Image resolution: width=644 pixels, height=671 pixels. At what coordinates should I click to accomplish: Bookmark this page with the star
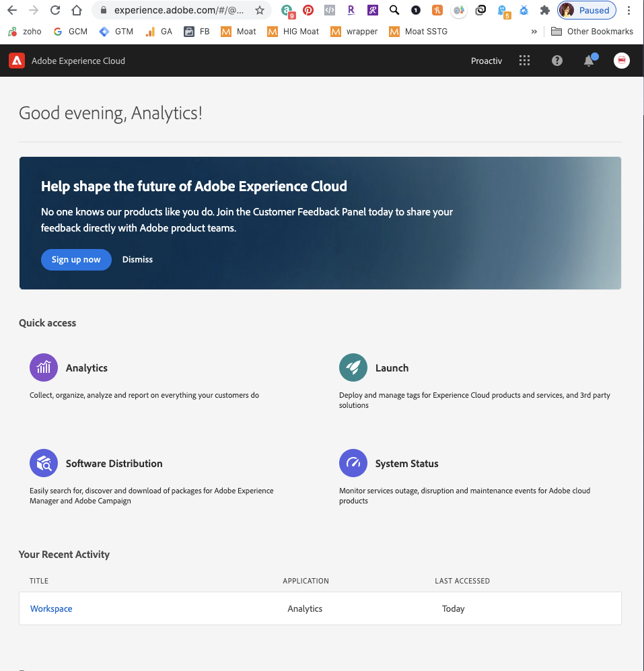[x=259, y=10]
